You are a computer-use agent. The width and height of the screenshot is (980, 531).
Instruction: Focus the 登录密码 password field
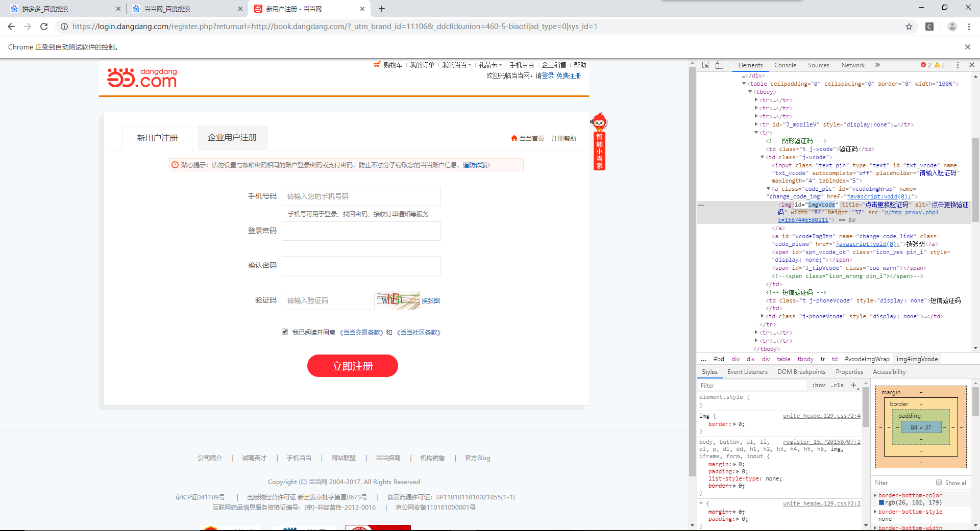pyautogui.click(x=361, y=231)
